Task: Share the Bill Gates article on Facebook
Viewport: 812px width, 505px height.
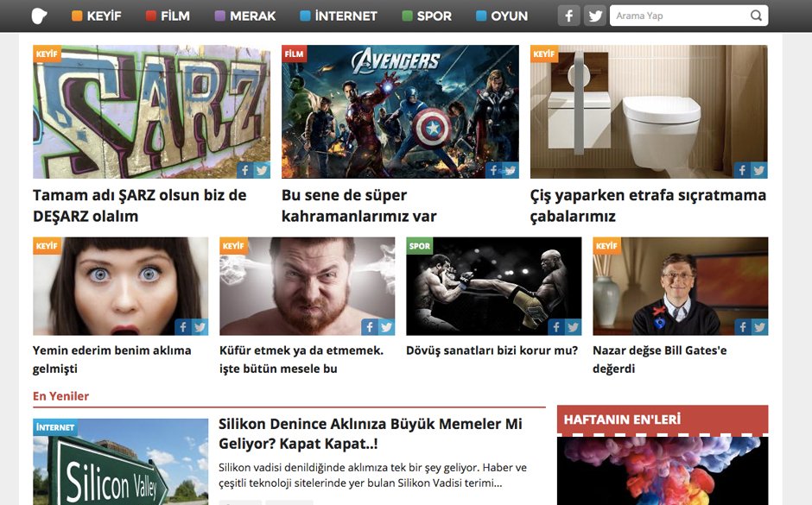Action: point(741,327)
